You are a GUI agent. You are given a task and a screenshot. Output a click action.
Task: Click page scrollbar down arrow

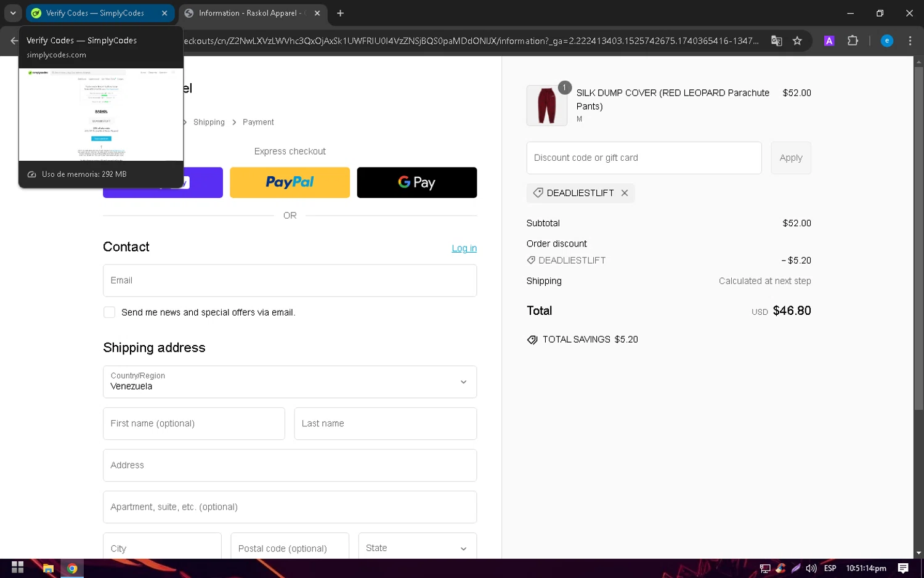(918, 553)
